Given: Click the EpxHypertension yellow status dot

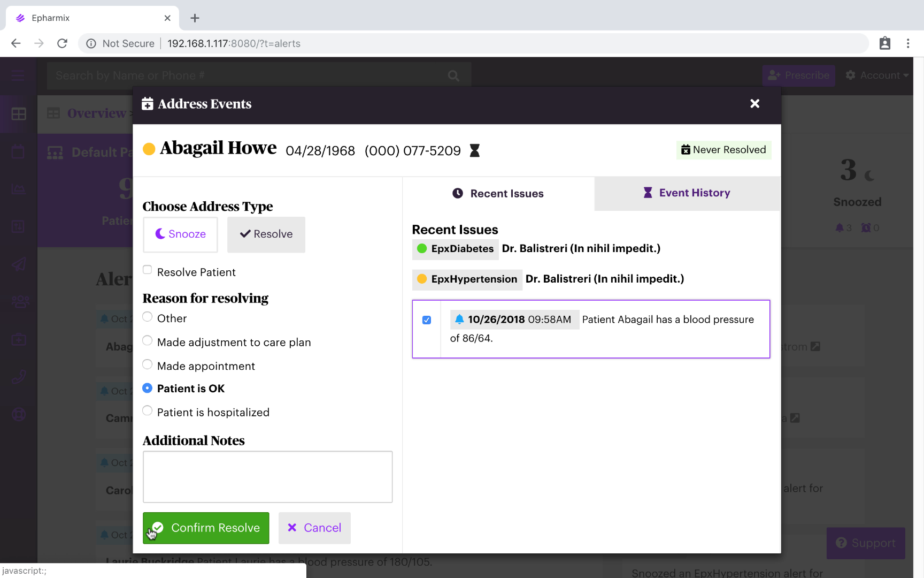Looking at the screenshot, I should (x=422, y=279).
